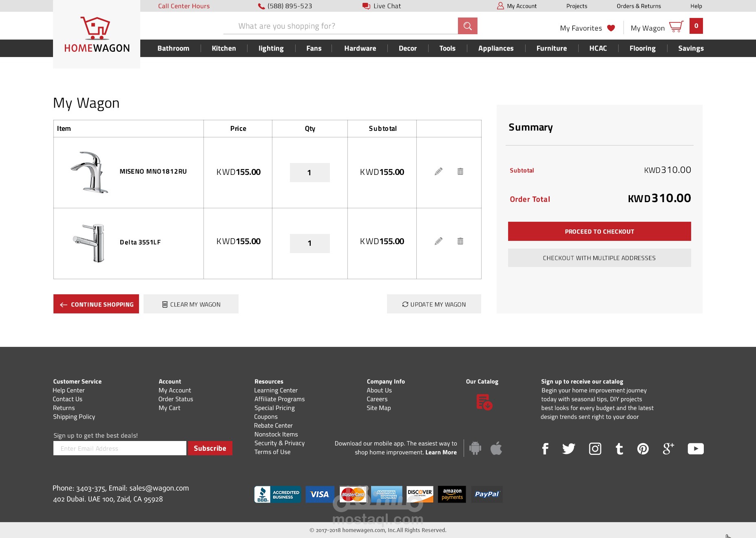
Task: Click the Subscribe button
Action: click(x=210, y=448)
